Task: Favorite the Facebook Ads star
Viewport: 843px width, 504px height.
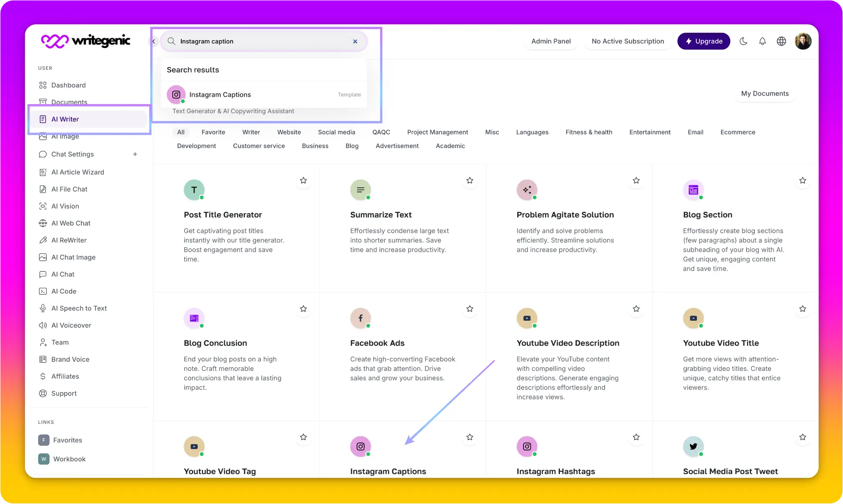Action: [470, 309]
